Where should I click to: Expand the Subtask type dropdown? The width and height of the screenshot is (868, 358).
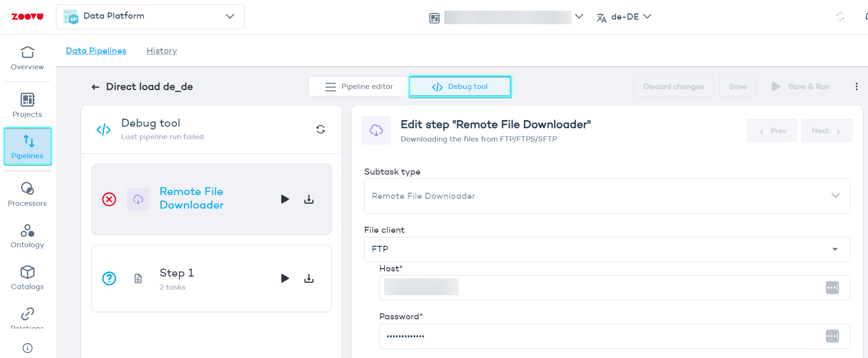point(606,196)
